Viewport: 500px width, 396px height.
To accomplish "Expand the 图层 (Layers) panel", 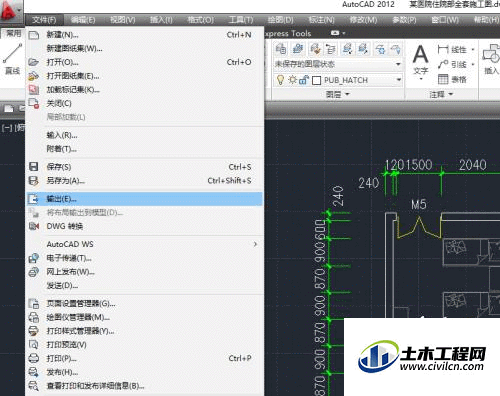I will 337,94.
